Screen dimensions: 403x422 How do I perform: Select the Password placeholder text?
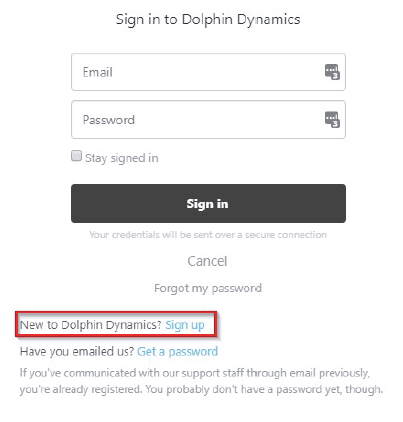point(109,120)
